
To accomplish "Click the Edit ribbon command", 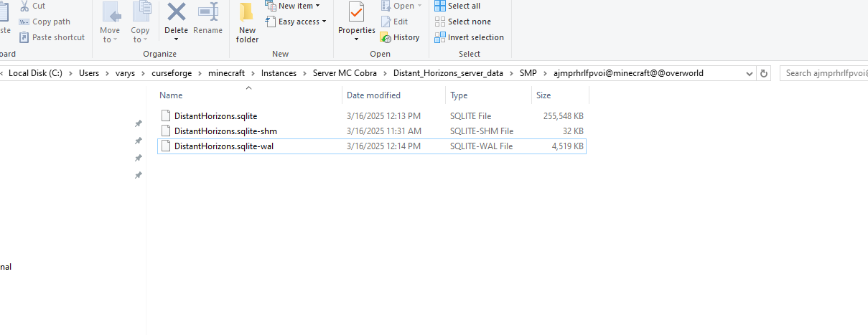I will tap(394, 22).
